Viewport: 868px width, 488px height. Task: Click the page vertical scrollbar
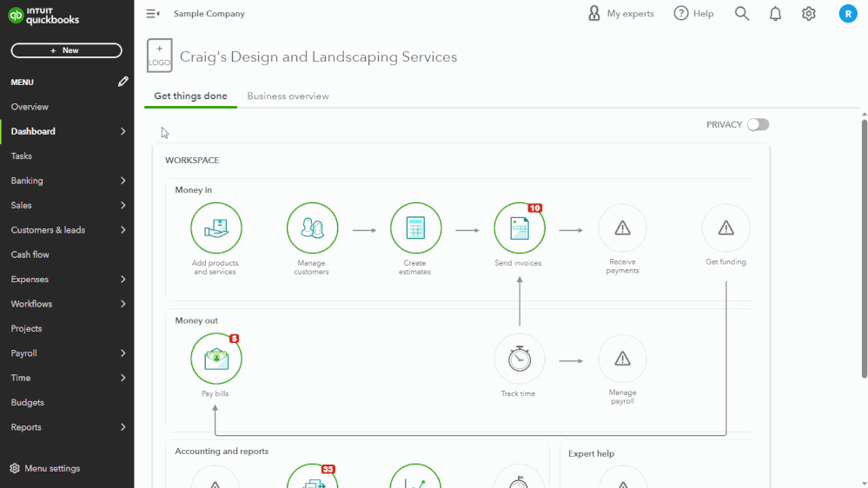click(865, 249)
